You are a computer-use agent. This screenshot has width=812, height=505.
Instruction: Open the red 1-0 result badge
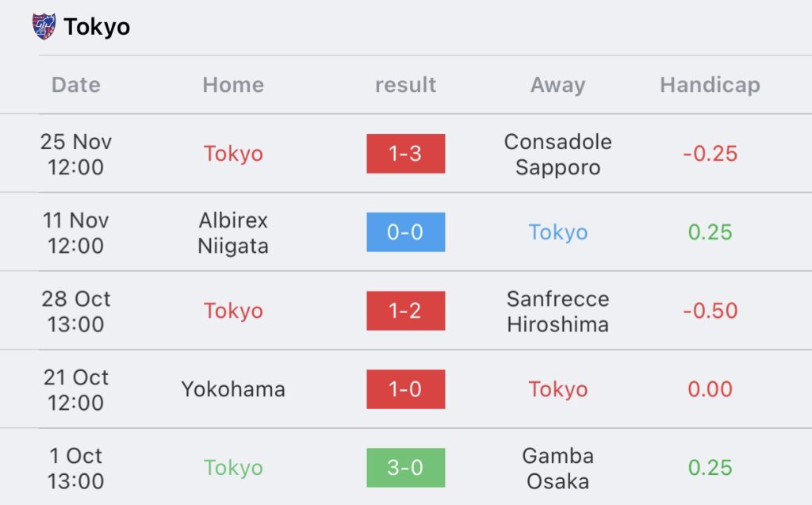[405, 389]
